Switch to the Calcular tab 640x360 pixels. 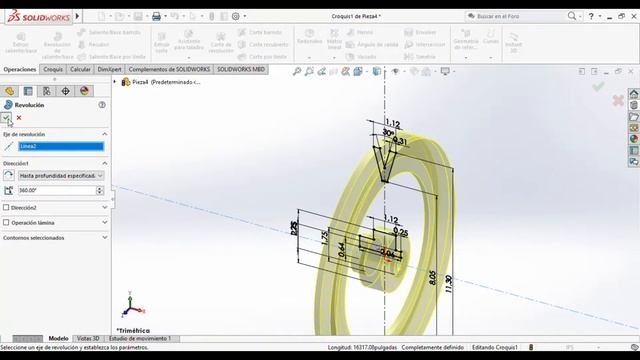pyautogui.click(x=80, y=69)
